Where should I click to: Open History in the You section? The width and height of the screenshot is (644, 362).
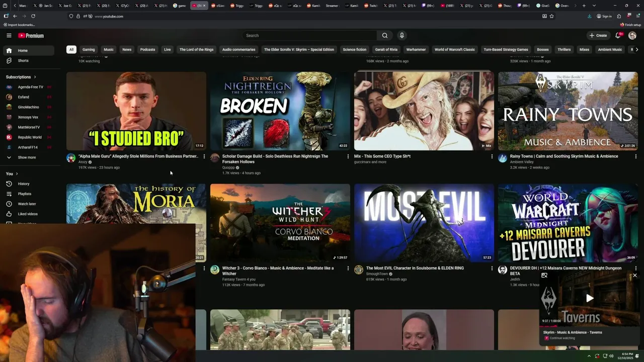(29, 184)
